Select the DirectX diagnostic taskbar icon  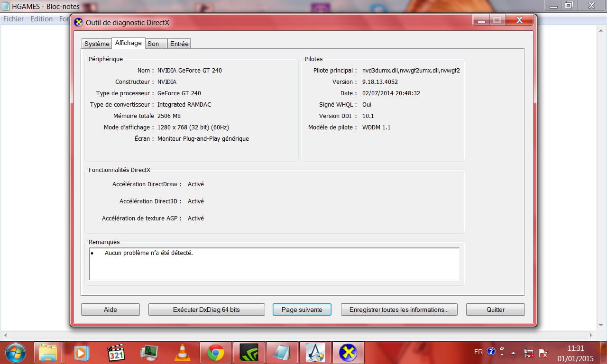click(348, 353)
